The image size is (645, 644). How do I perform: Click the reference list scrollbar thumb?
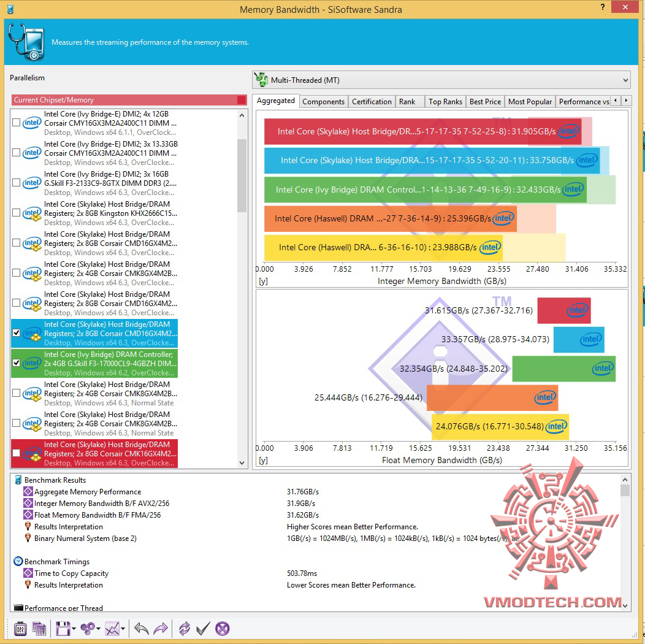coord(242,175)
